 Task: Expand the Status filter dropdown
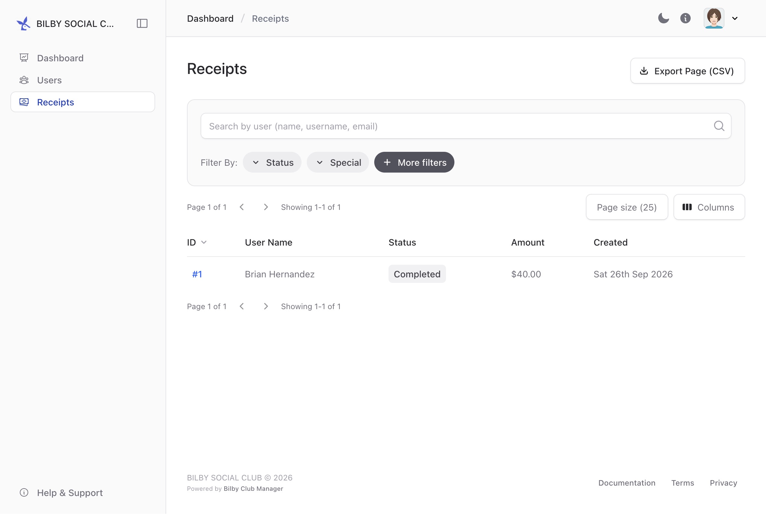[272, 162]
